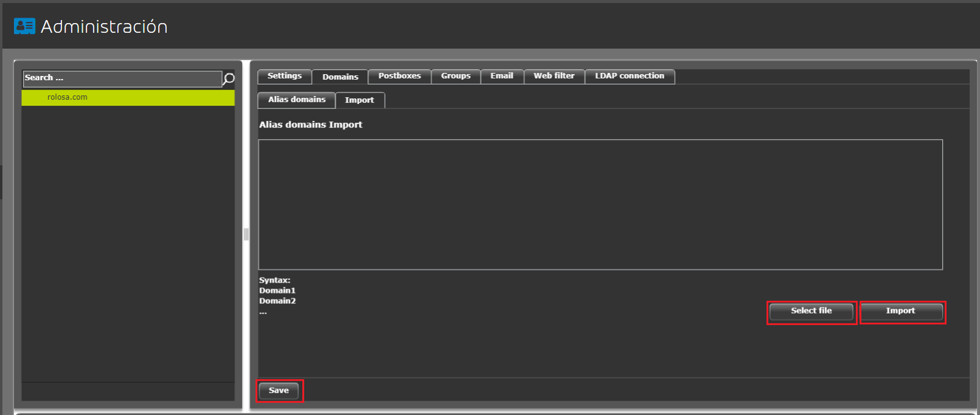Go to the LDAP connection tab
Screen dimensions: 980x415
point(629,76)
